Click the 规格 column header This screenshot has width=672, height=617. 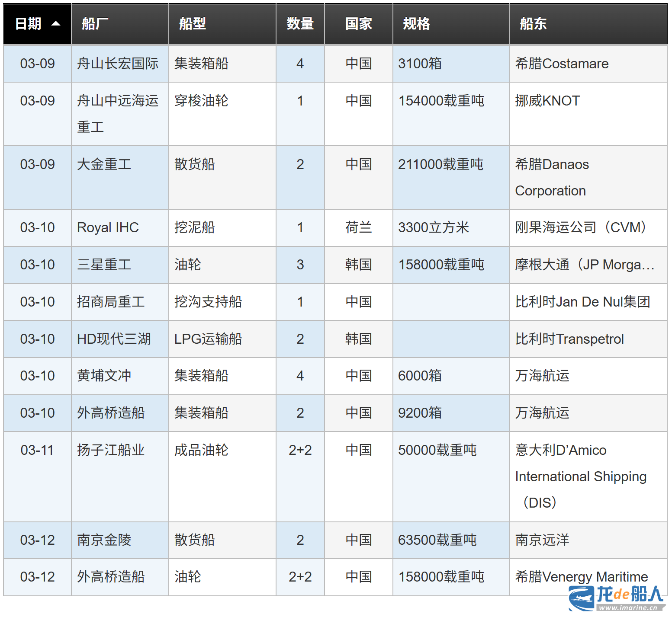tap(416, 24)
